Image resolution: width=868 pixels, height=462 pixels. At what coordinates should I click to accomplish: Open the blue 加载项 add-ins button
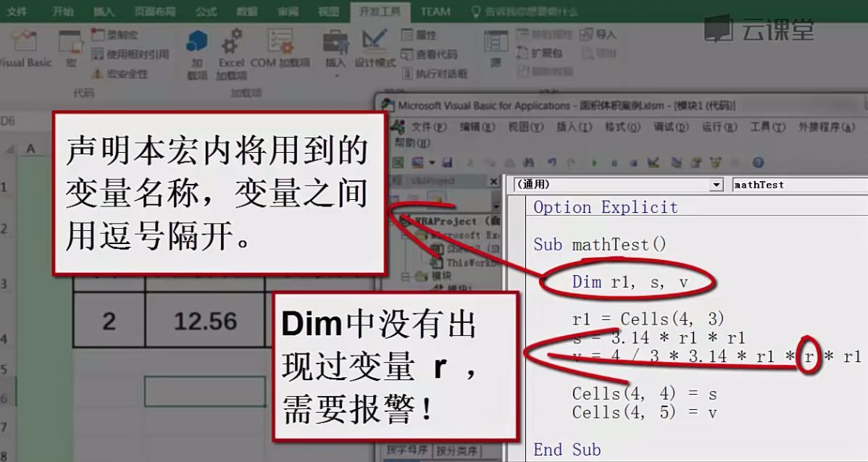coord(197,54)
